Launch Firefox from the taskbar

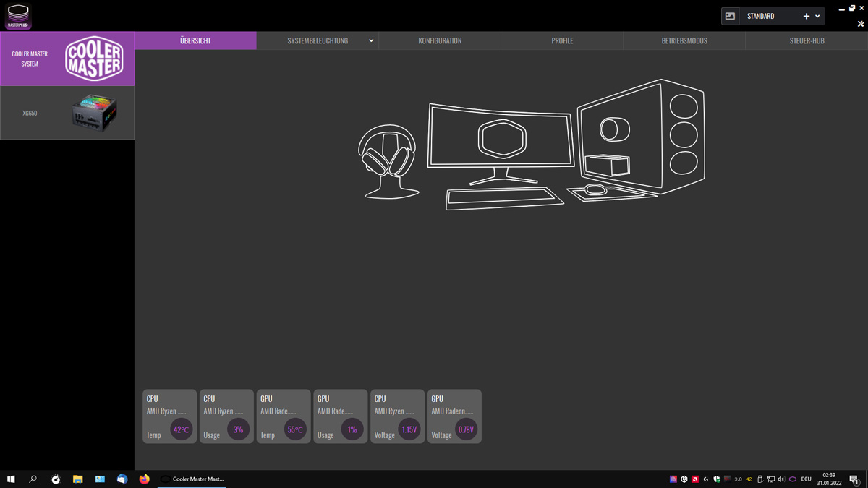[144, 479]
